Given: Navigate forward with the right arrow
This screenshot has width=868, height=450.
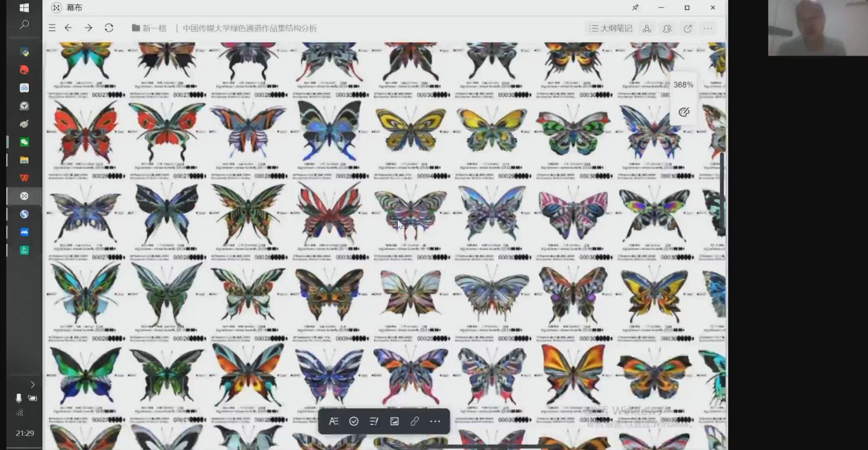Looking at the screenshot, I should coord(88,28).
